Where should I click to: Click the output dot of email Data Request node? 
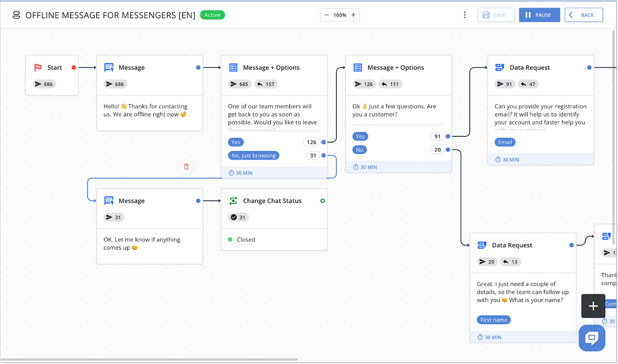[x=589, y=67]
